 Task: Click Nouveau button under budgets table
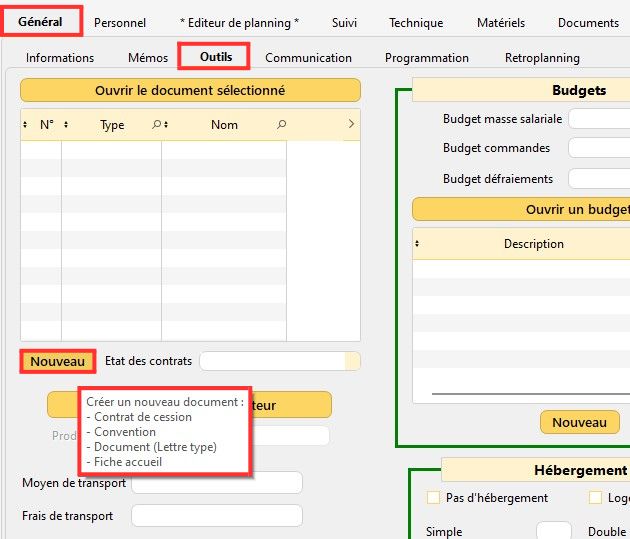click(x=579, y=422)
